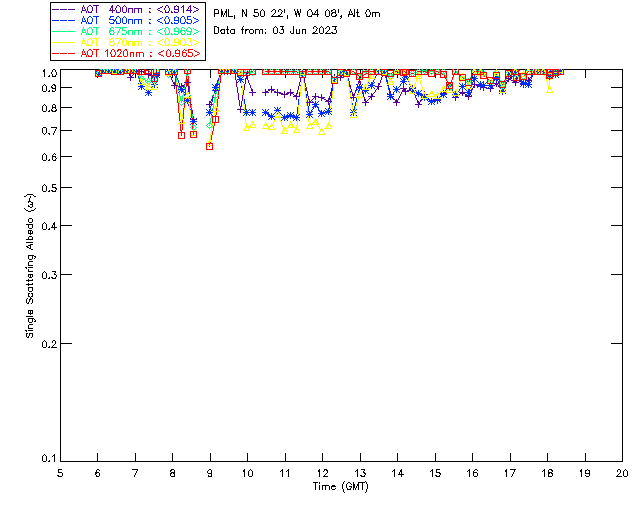
Task: Click the 0.1 y-axis tick label
Action: 49,459
